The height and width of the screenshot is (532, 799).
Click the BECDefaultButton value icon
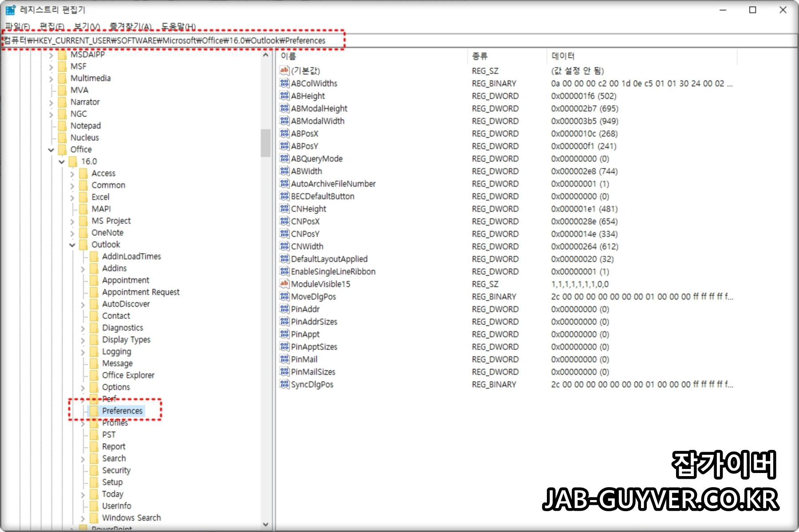(x=284, y=196)
